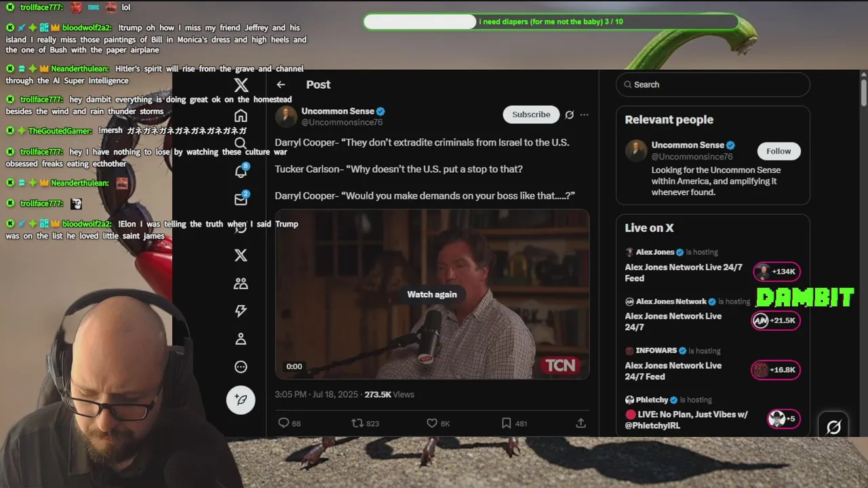Click the repost icon showing 823
The height and width of the screenshot is (488, 868).
(357, 423)
